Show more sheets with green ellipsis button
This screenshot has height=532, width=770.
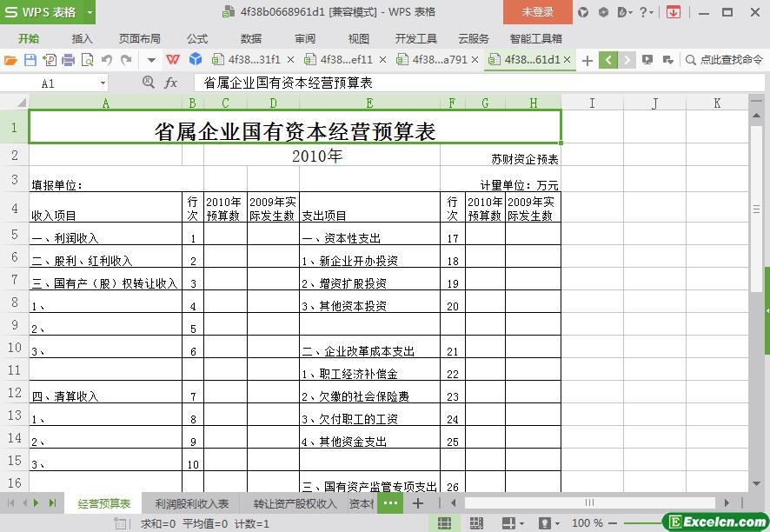[390, 503]
